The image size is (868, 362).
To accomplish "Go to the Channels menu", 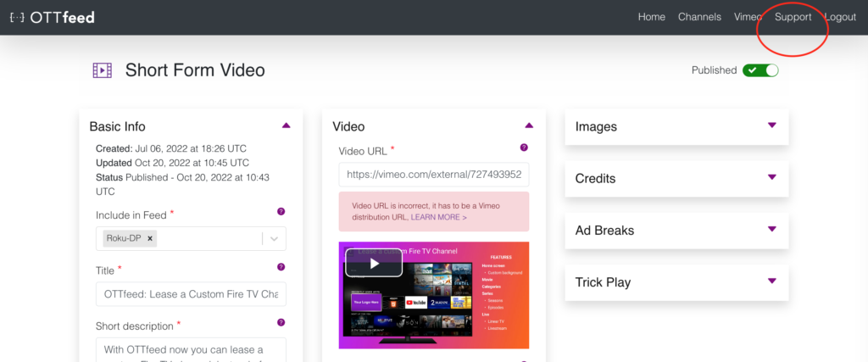I will point(699,17).
